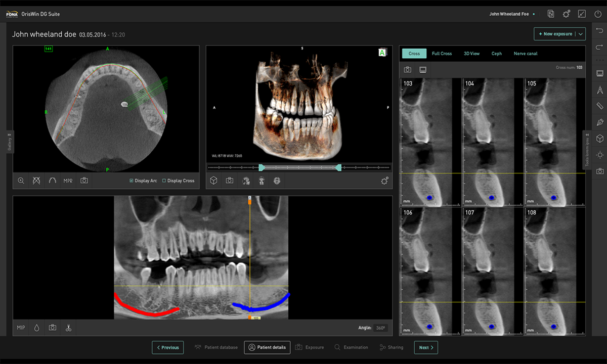
Task: Click the Next navigation button
Action: click(x=425, y=347)
